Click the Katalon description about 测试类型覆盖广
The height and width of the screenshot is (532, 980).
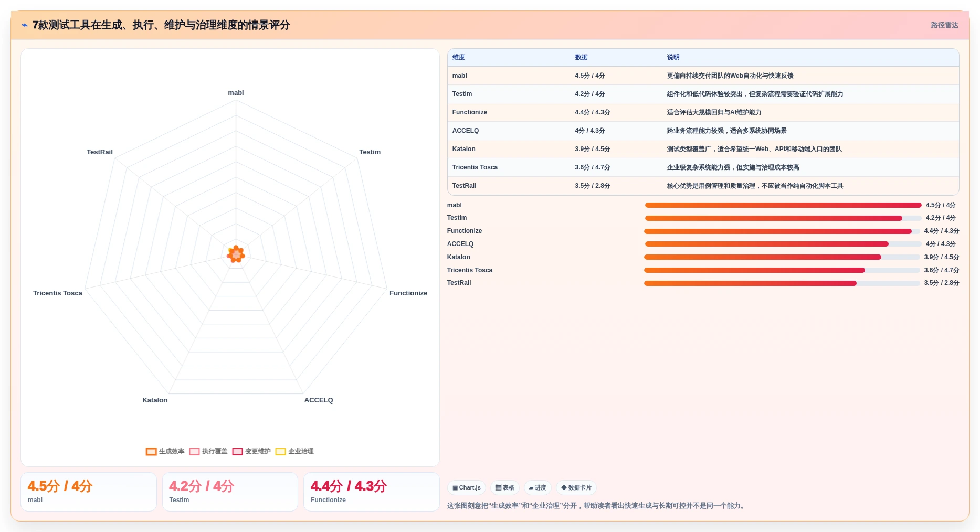coord(754,149)
